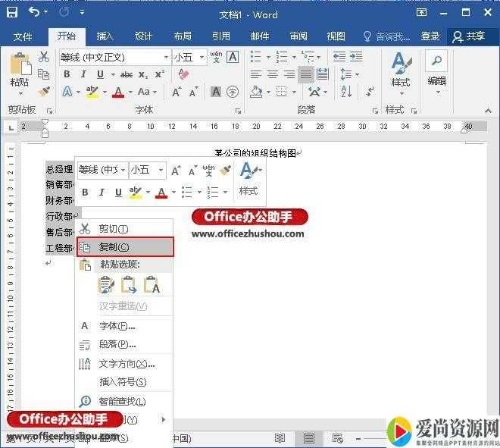Activate the Format Painter brush in clipboard group
Screen dimensions: 500x448
coord(44,92)
